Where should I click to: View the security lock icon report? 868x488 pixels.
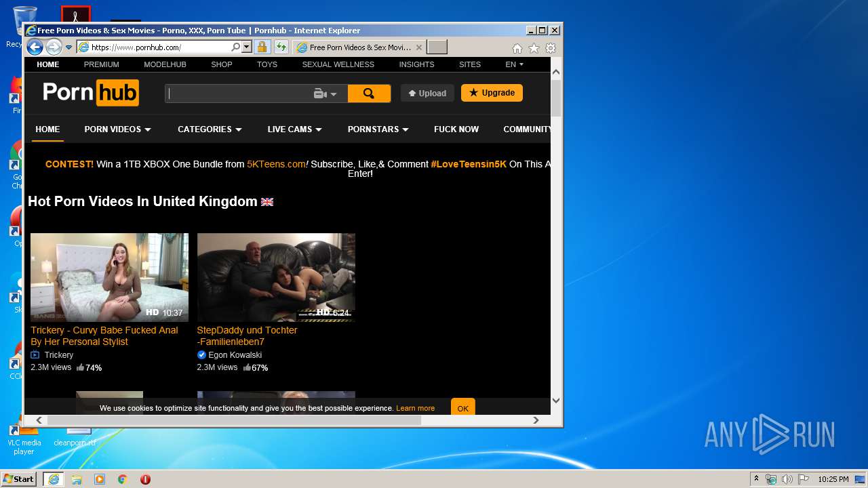[262, 47]
